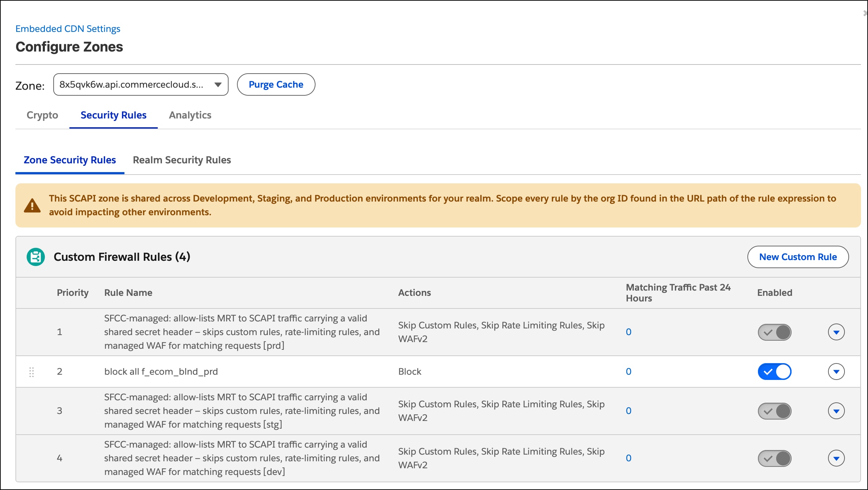Open matching traffic count for block rule
This screenshot has width=868, height=490.
[629, 372]
